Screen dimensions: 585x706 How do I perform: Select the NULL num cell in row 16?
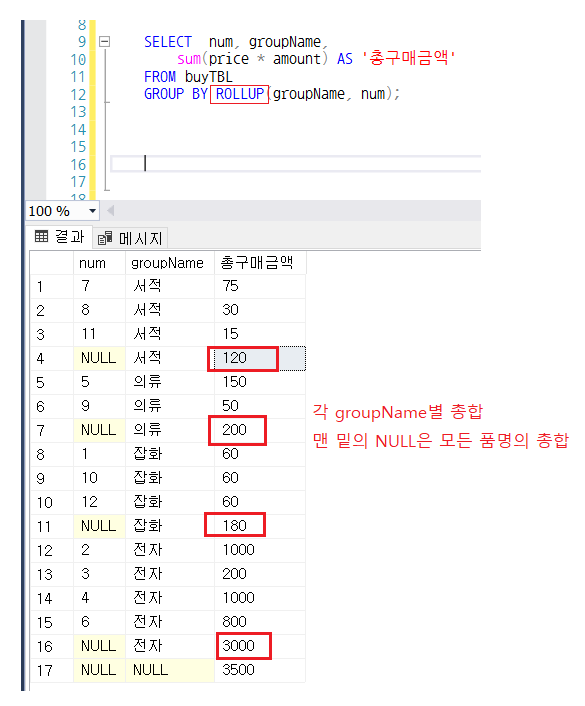pos(99,646)
